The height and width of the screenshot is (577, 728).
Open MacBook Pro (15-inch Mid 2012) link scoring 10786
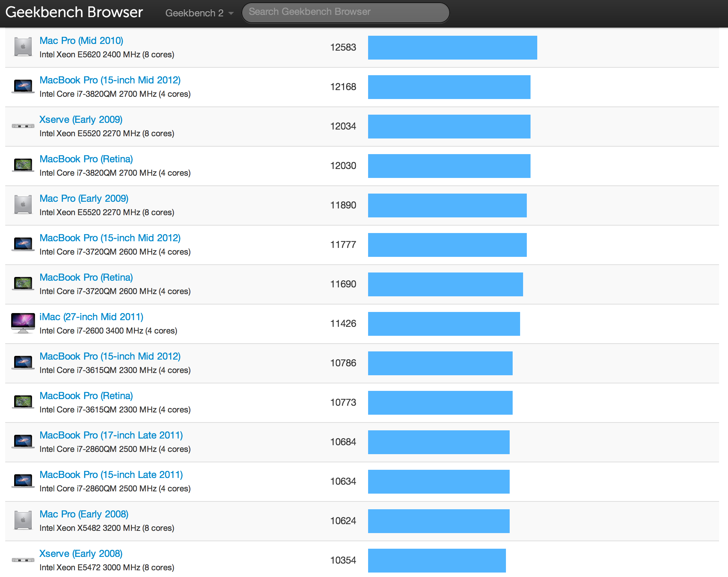tap(110, 356)
